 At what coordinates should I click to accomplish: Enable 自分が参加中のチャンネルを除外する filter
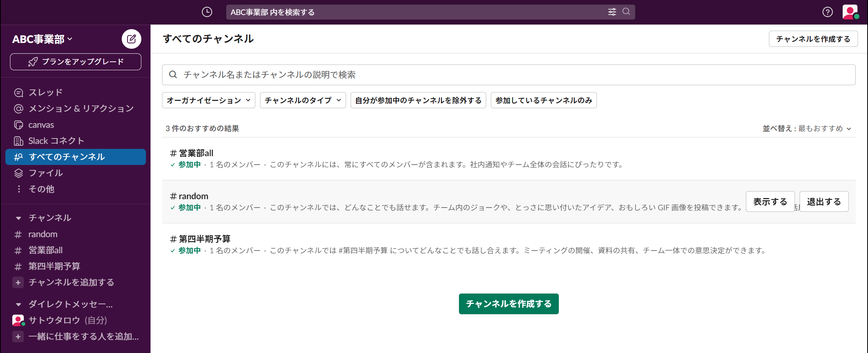pyautogui.click(x=418, y=100)
